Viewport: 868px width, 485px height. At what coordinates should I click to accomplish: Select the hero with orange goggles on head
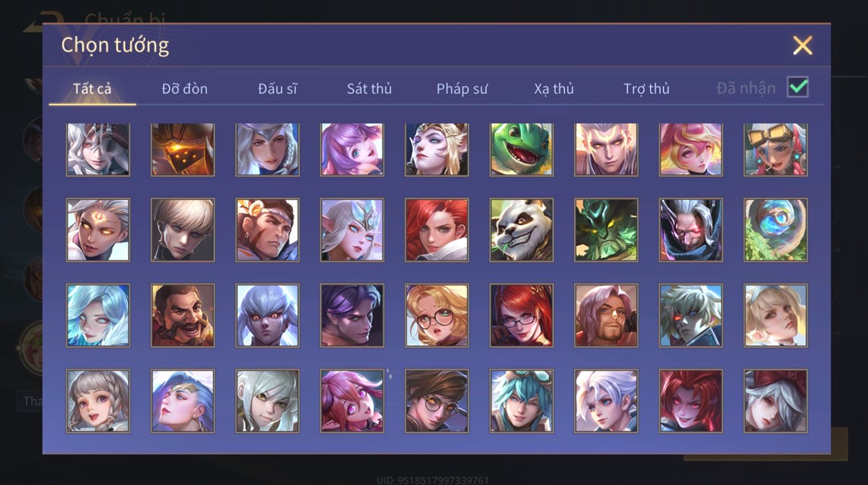point(776,149)
